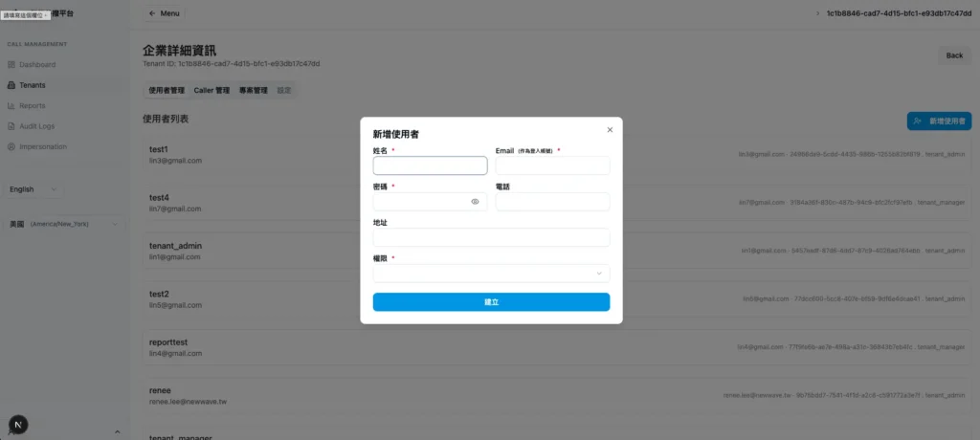Focus the 姓名 name input field
Image resolution: width=980 pixels, height=440 pixels.
coord(430,165)
